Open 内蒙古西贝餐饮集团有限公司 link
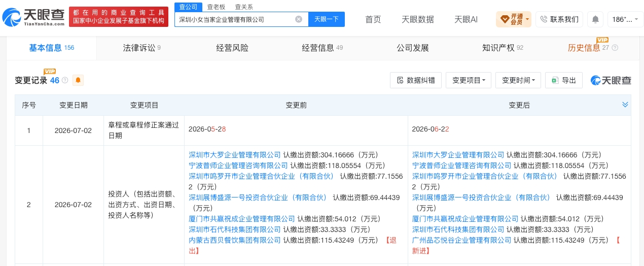 click(234, 240)
